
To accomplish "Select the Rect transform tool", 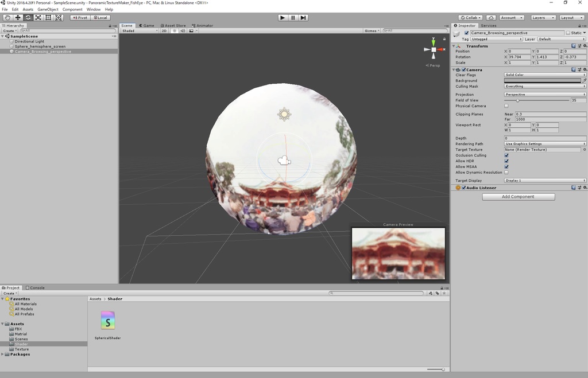I will pyautogui.click(x=48, y=18).
